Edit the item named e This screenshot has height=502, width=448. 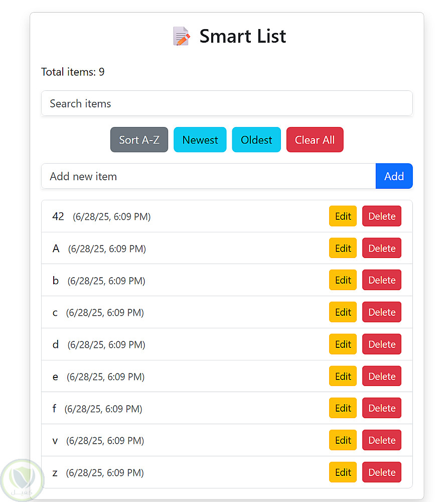(x=343, y=376)
